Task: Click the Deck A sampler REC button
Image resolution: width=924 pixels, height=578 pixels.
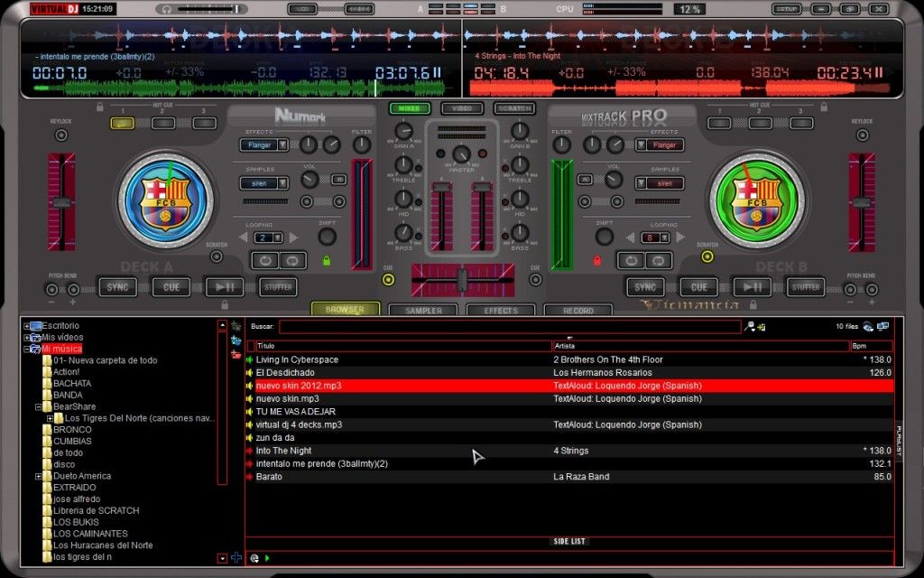Action: (x=339, y=180)
